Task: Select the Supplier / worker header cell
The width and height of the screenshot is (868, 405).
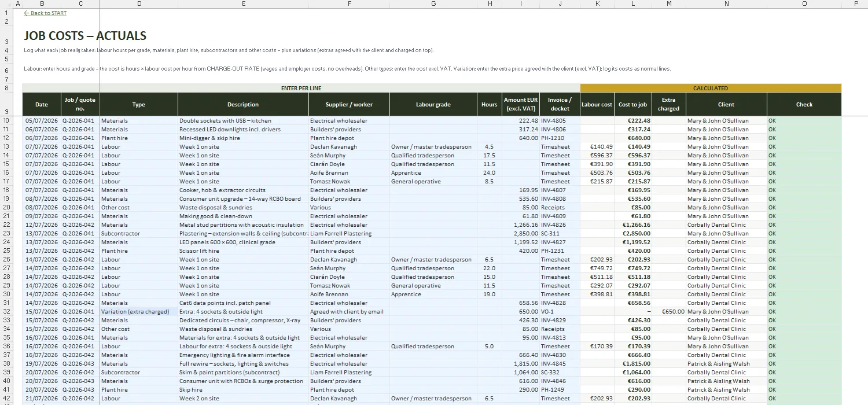Action: (x=350, y=105)
